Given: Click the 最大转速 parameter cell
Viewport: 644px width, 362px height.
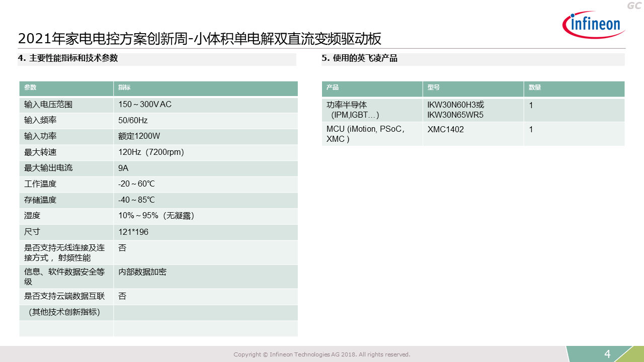Looking at the screenshot, I should [66, 153].
